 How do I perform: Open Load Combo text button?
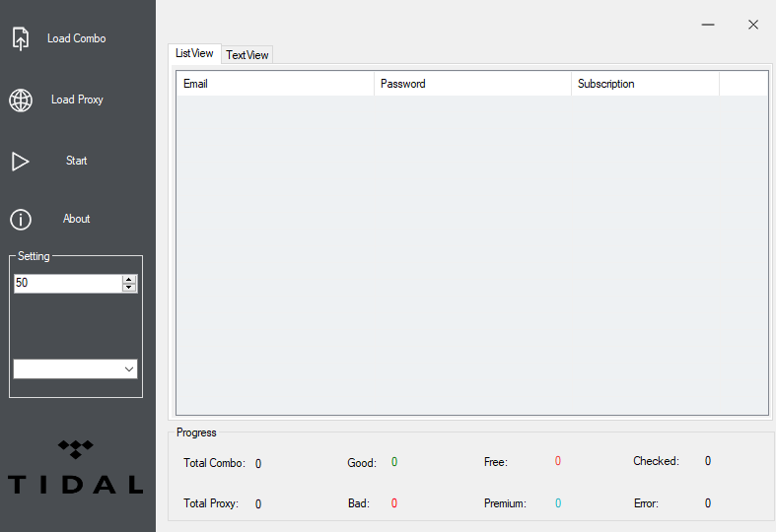pos(77,38)
